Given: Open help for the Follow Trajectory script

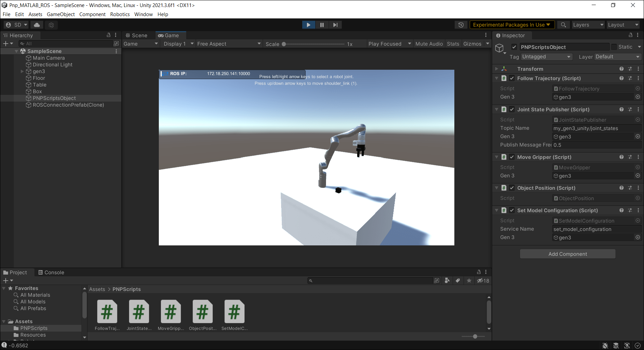Looking at the screenshot, I should tap(622, 78).
